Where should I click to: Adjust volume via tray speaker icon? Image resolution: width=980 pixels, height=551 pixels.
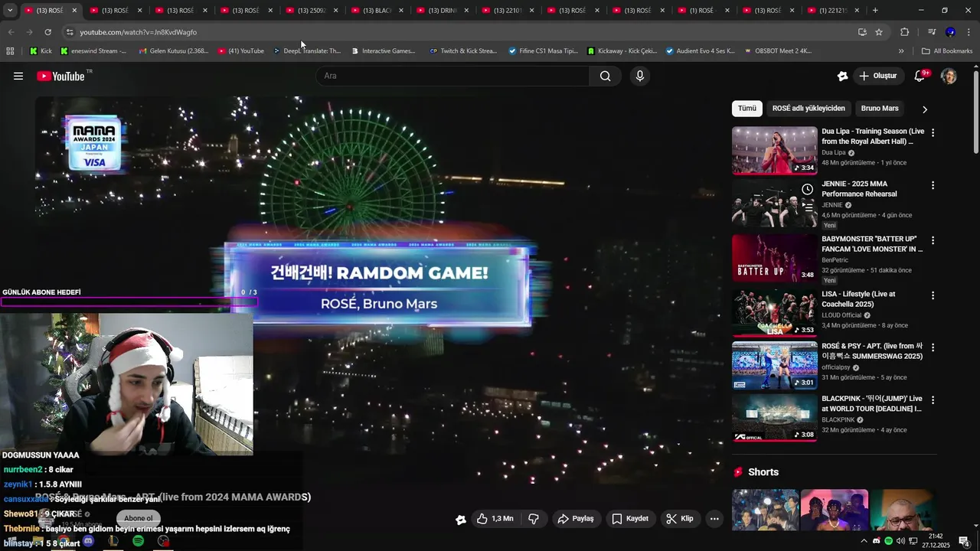pos(900,541)
